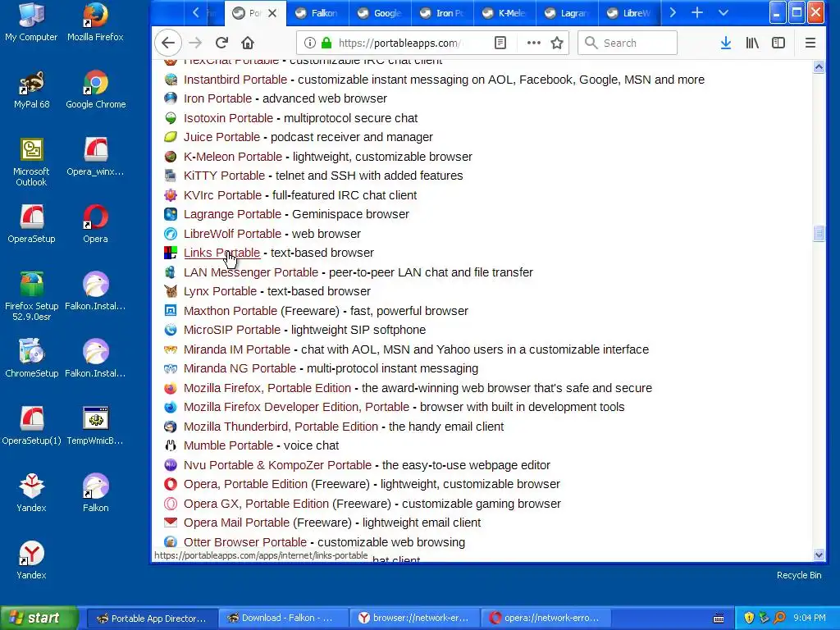Viewport: 840px width, 630px height.
Task: Select the Microsoft Outlook desktop icon
Action: (31, 162)
